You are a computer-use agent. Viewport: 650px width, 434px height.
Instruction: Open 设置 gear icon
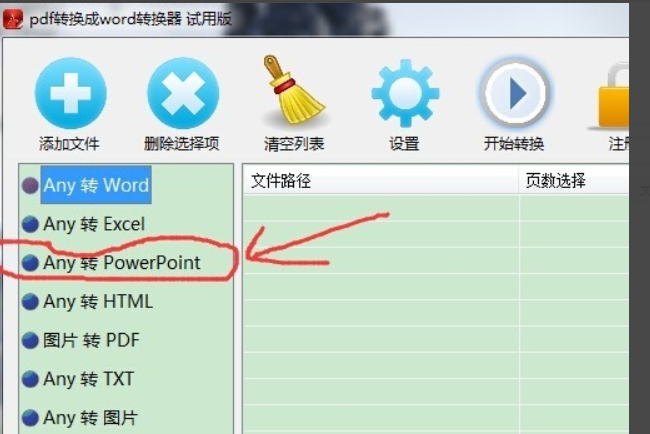tap(405, 93)
